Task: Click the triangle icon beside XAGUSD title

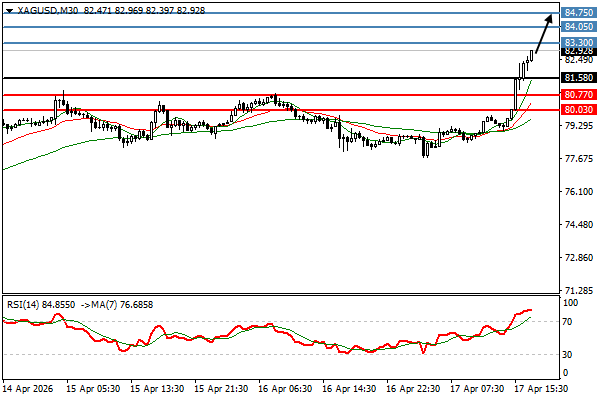Action: tap(8, 9)
